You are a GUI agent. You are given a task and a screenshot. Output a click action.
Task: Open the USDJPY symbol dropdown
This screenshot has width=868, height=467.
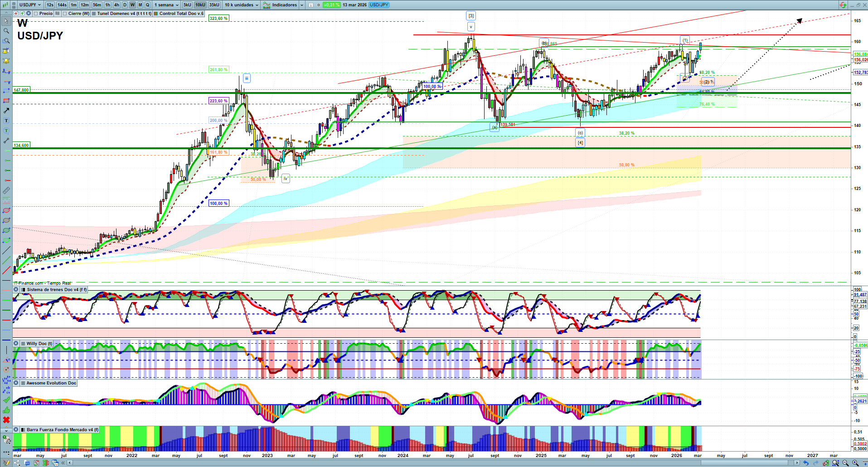[30, 5]
